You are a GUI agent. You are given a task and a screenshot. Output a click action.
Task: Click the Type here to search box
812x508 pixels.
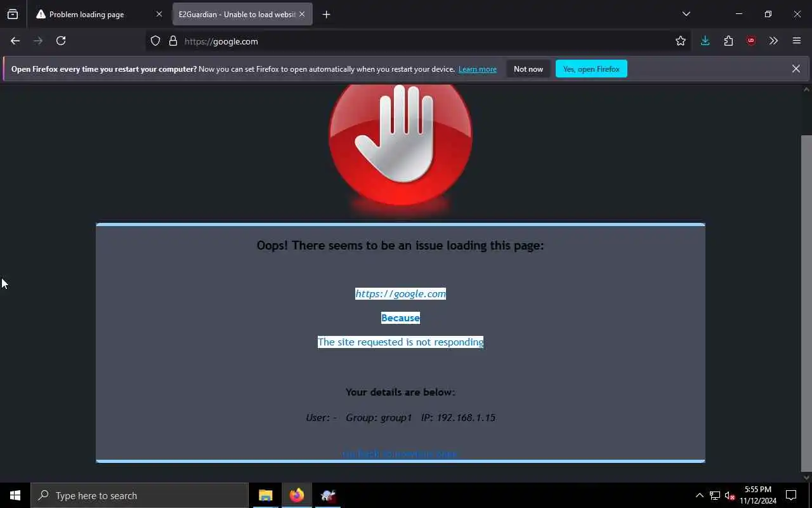[140, 495]
